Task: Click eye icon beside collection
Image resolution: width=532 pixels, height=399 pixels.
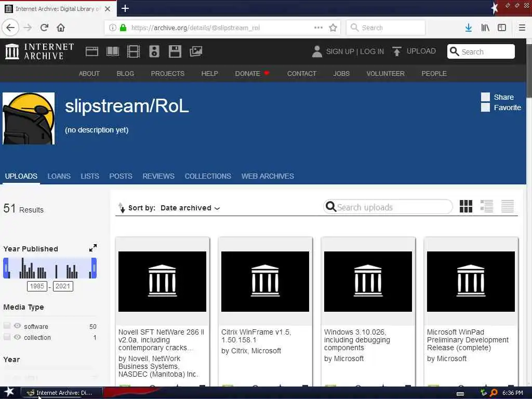Action: pyautogui.click(x=17, y=337)
